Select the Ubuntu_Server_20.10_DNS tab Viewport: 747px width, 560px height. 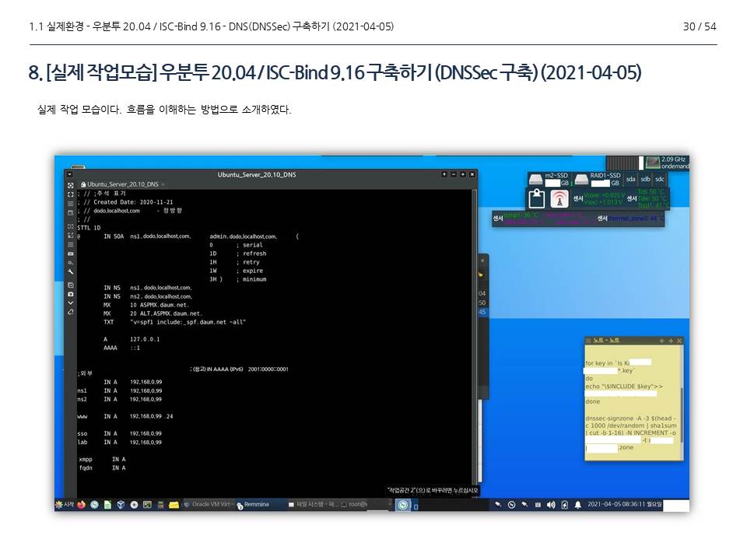122,184
